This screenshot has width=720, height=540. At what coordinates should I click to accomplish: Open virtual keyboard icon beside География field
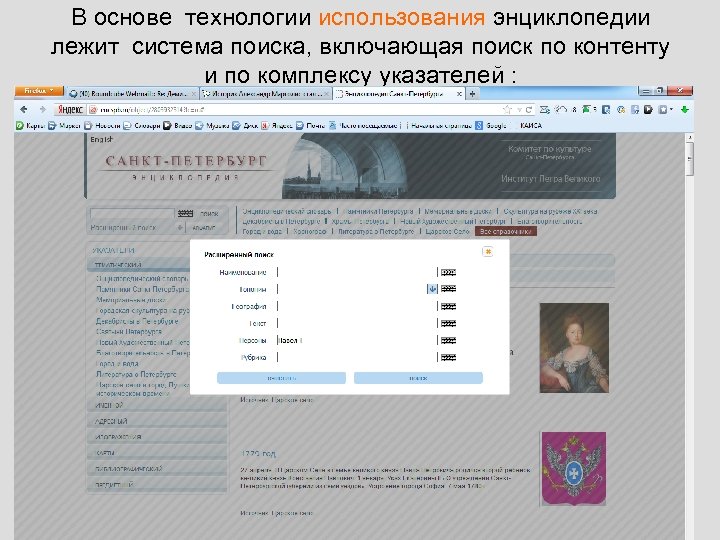click(x=448, y=306)
